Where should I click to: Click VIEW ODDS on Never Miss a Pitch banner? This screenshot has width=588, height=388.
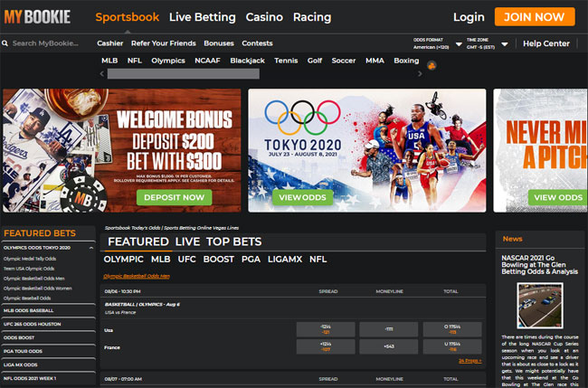pos(558,197)
